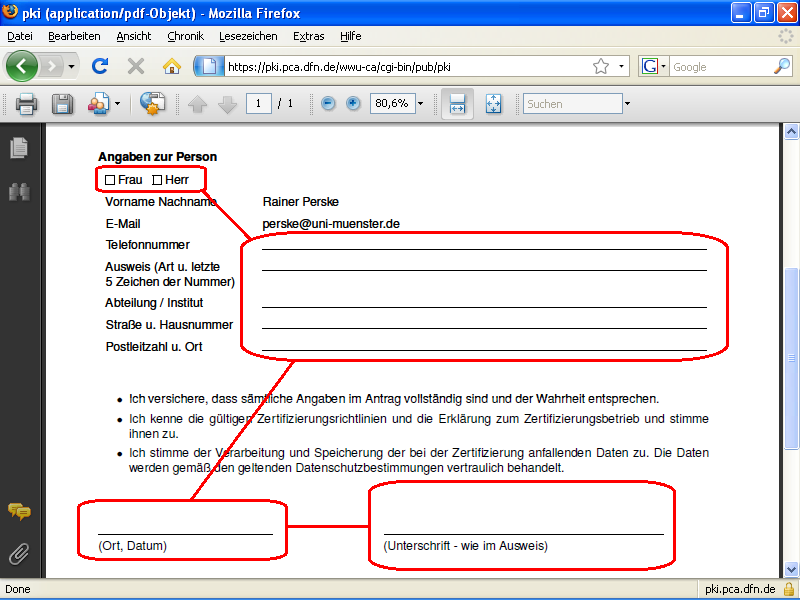Open the attachments paperclip panel

18,553
